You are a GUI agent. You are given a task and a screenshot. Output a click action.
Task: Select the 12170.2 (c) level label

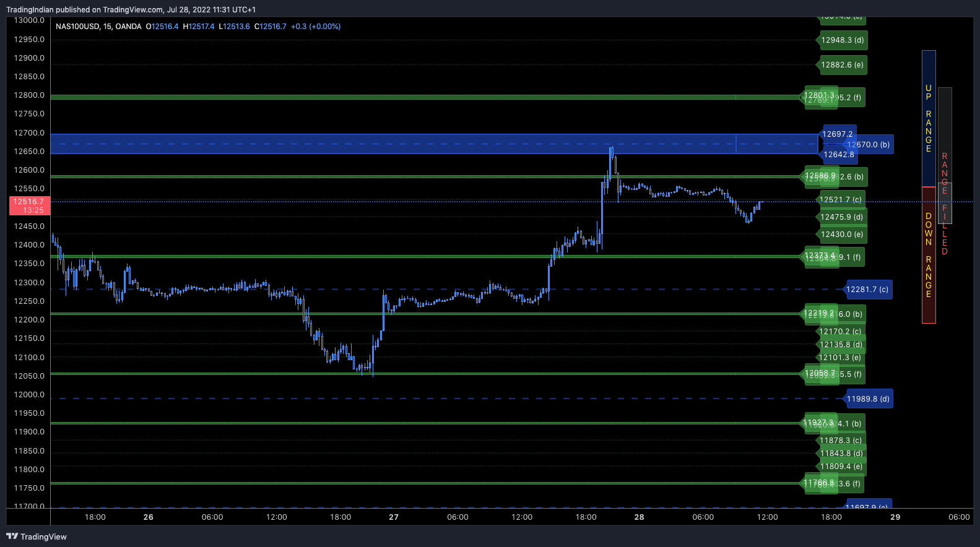click(841, 332)
